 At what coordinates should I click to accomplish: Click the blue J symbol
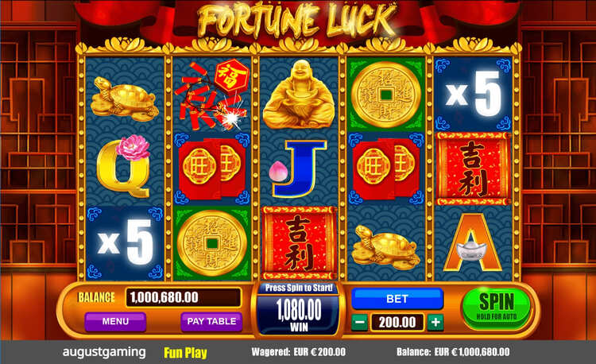[299, 168]
